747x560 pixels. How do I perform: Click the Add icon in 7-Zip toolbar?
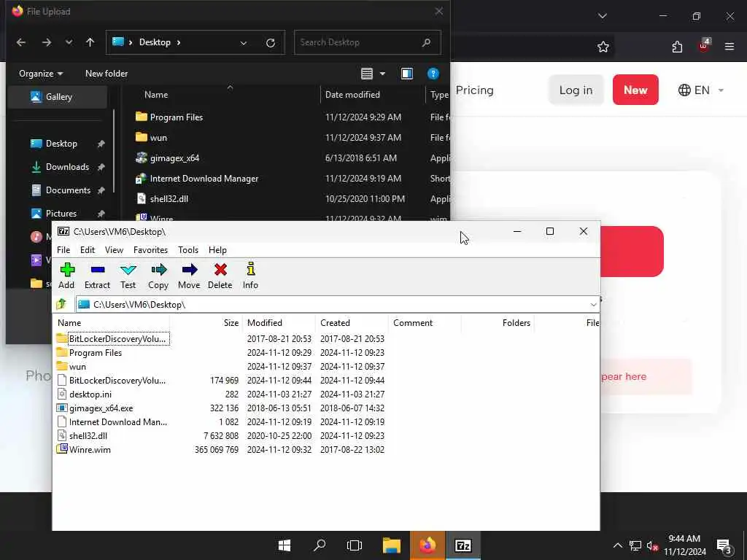[x=67, y=270]
